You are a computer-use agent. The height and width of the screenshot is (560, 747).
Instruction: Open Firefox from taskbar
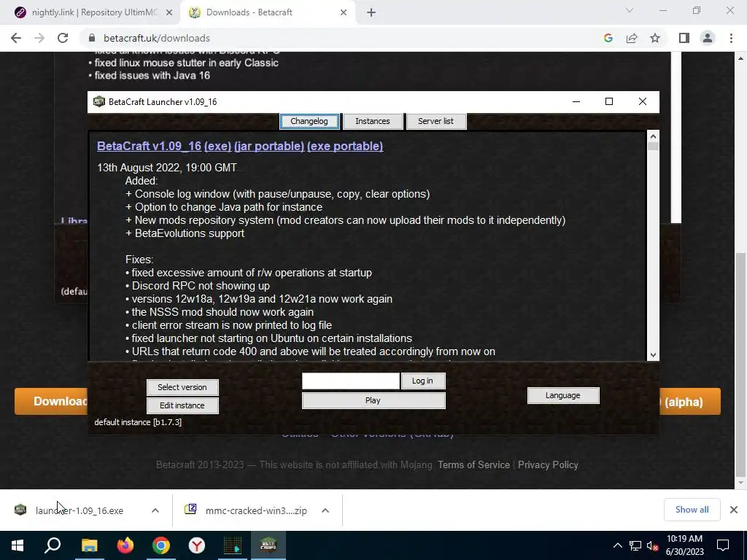(x=125, y=545)
